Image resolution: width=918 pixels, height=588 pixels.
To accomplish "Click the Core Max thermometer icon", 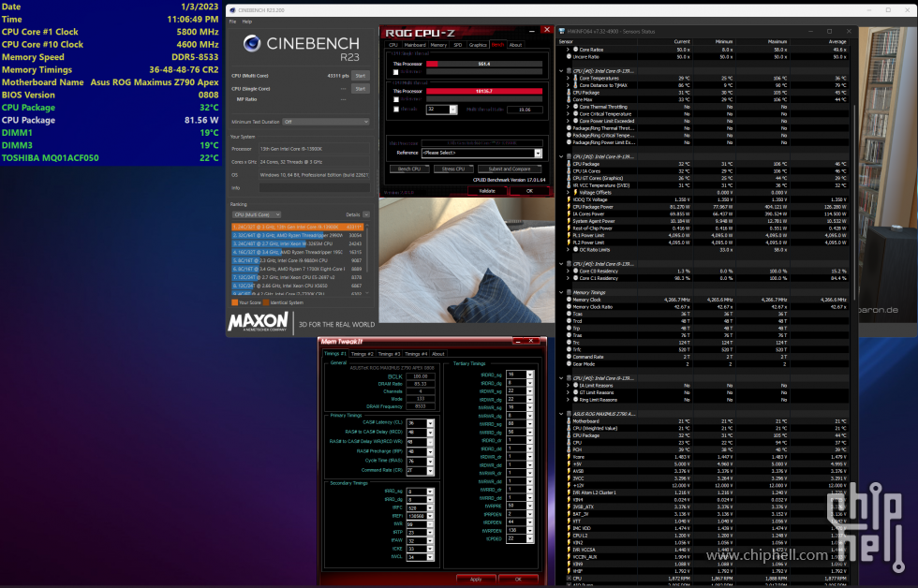I will point(570,99).
